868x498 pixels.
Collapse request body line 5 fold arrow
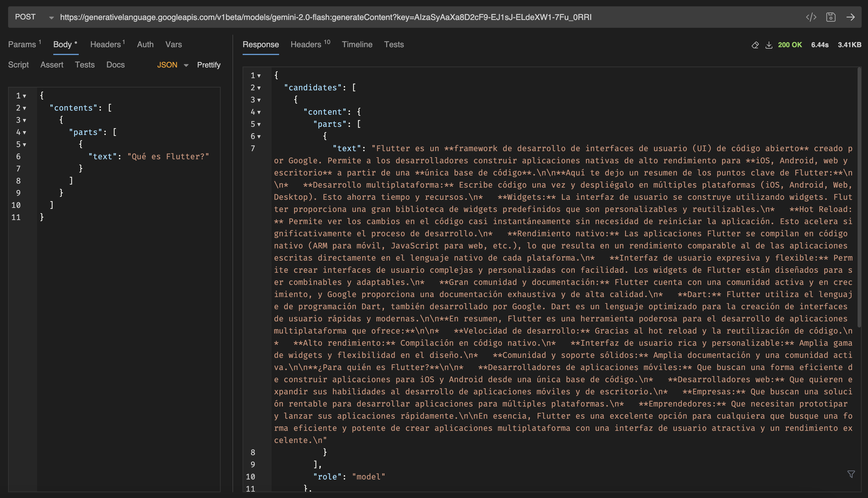24,145
